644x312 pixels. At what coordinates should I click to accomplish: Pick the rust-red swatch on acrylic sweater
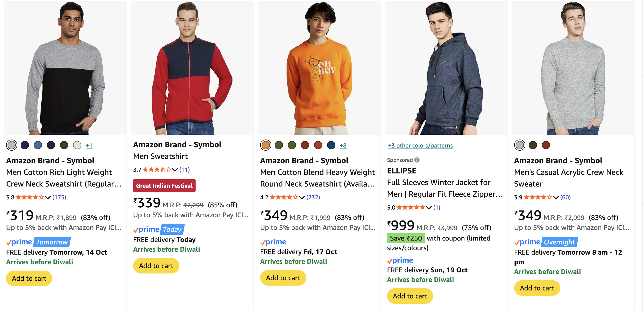tap(546, 145)
